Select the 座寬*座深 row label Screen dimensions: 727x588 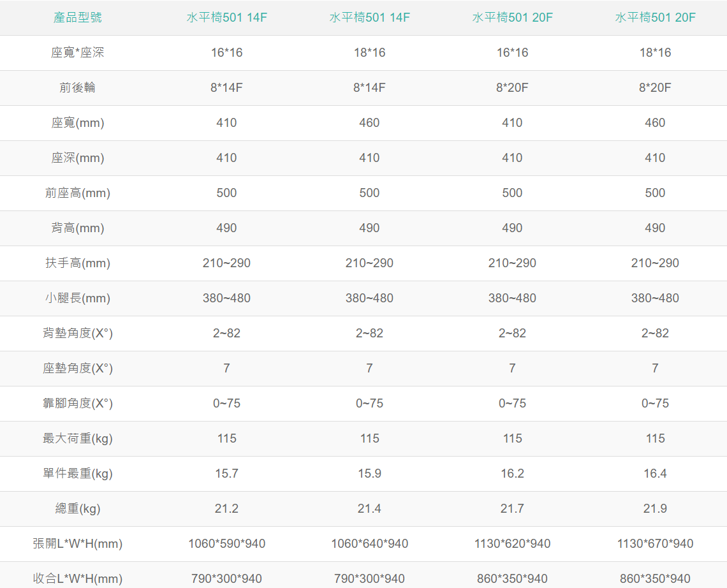(77, 52)
